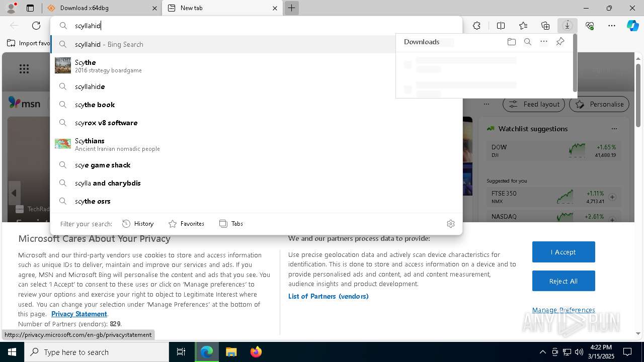Select the scythe osrs suggestion
The width and height of the screenshot is (644, 362).
(x=256, y=201)
